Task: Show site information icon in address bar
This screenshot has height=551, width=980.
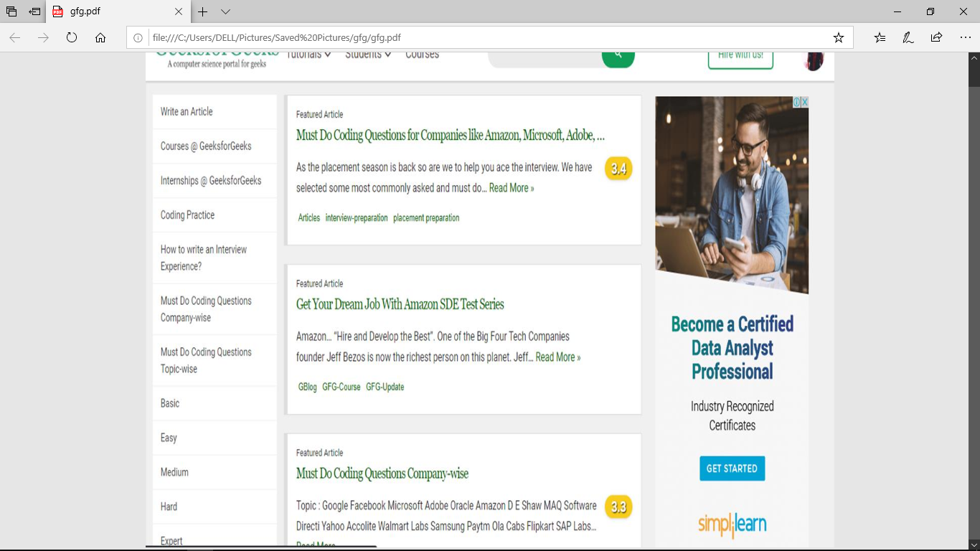Action: 138,37
